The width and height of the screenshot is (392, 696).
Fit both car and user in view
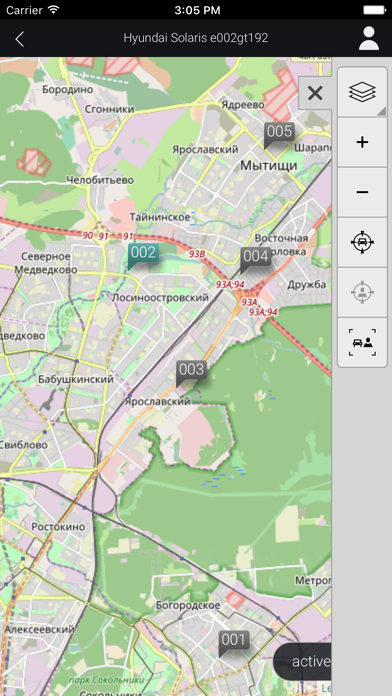[362, 342]
